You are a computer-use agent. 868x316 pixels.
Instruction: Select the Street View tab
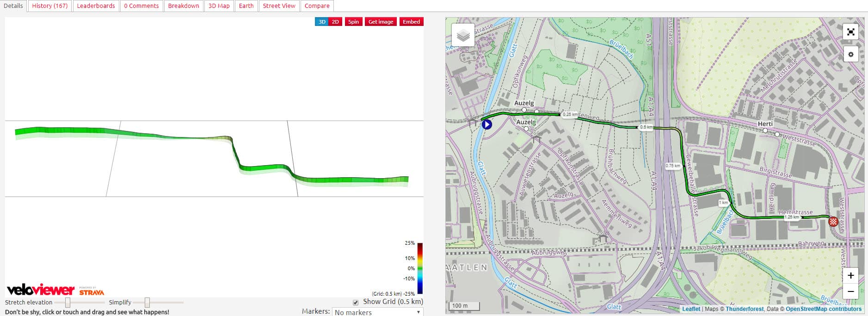click(x=279, y=6)
